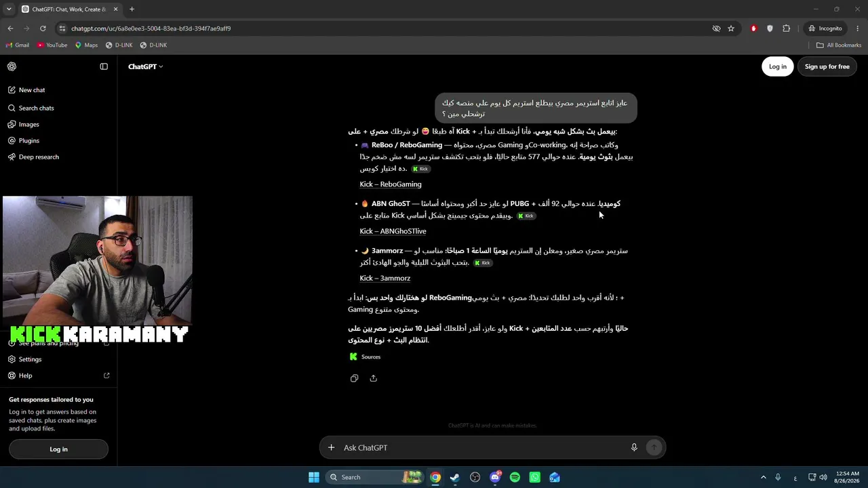Viewport: 868px width, 488px height.
Task: Open Search chats
Action: point(31,108)
